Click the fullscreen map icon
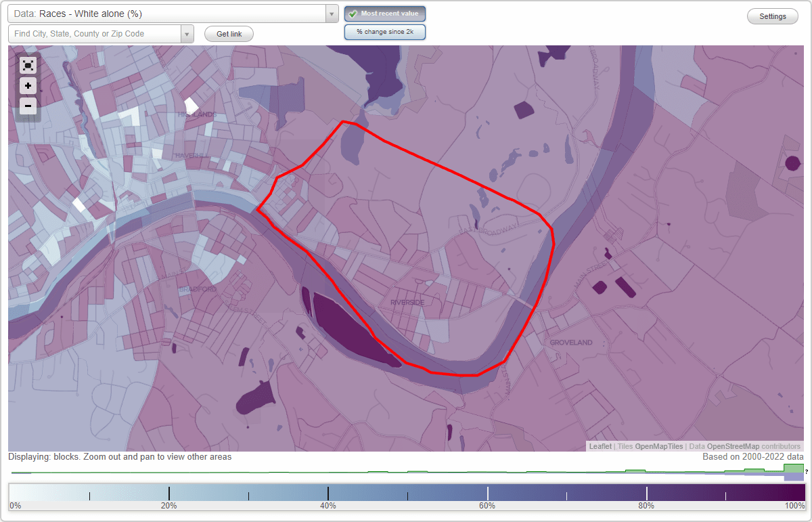This screenshot has height=522, width=812. (x=28, y=65)
